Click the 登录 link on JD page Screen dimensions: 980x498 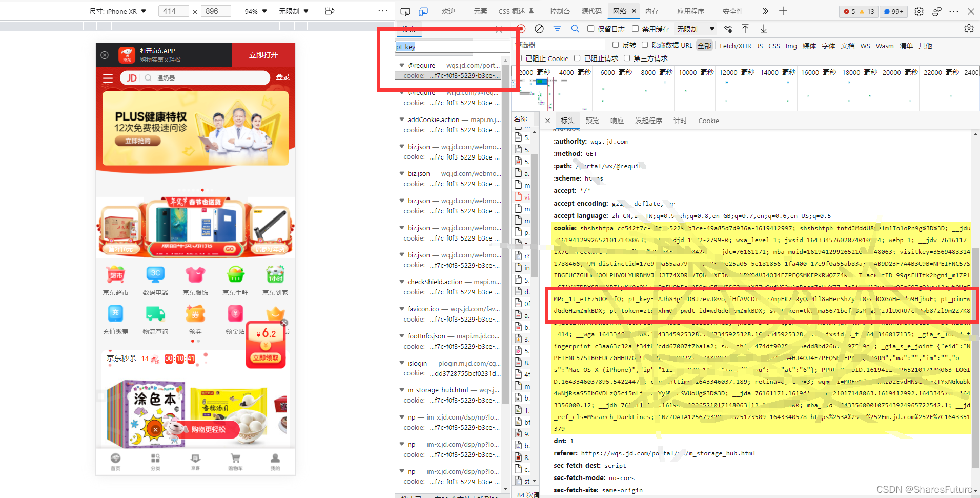[x=282, y=77]
